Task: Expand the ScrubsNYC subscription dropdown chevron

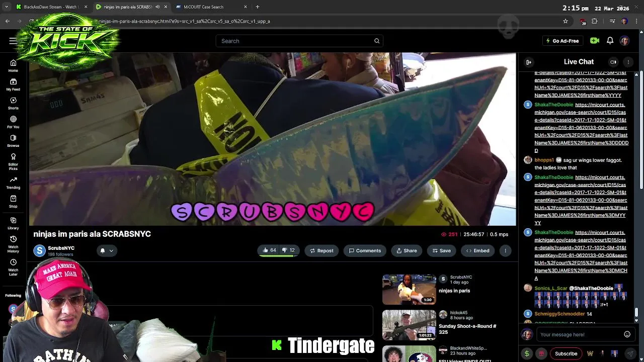Action: click(x=111, y=250)
